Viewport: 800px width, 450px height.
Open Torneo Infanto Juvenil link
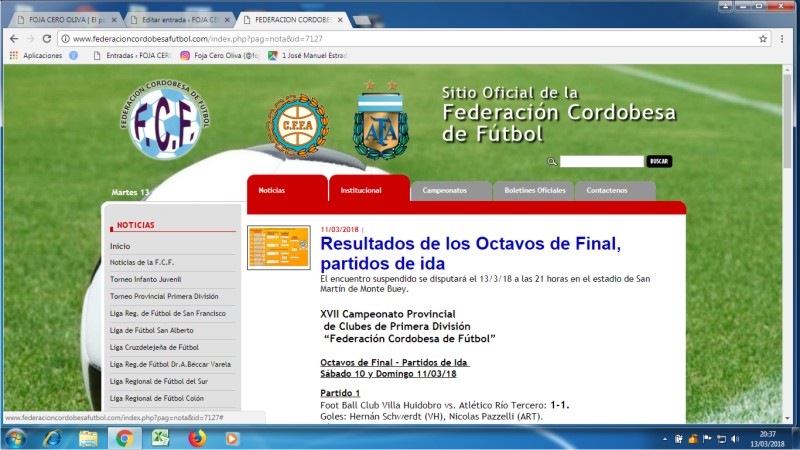tap(145, 279)
